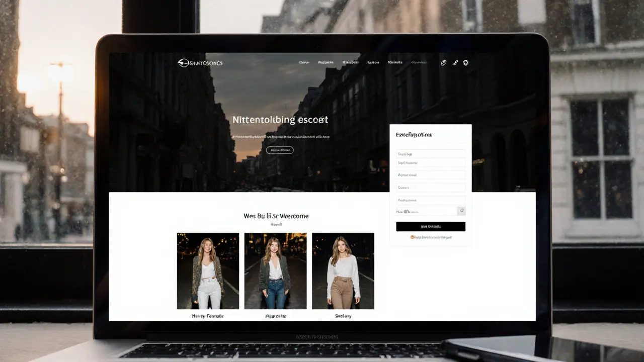The image size is (644, 362).
Task: Open the 'Express' menu item
Action: pyautogui.click(x=373, y=62)
